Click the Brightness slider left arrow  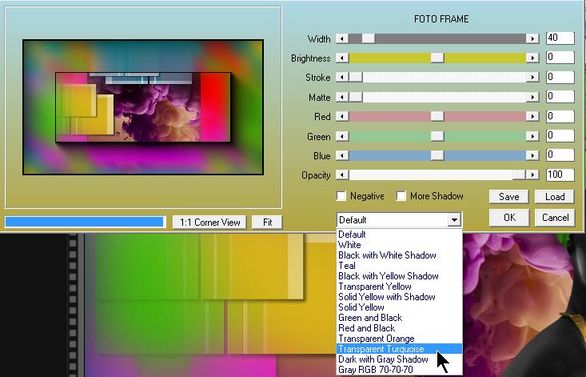(342, 58)
